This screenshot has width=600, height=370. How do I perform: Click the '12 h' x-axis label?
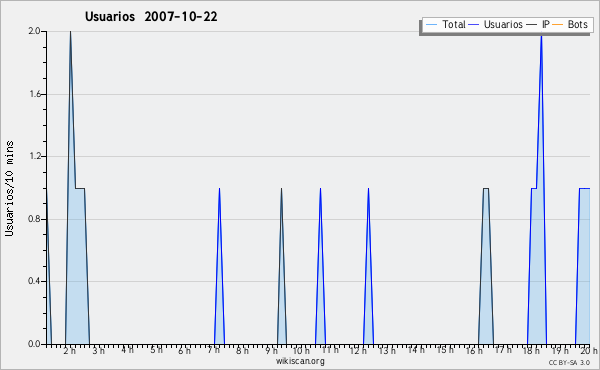359,350
